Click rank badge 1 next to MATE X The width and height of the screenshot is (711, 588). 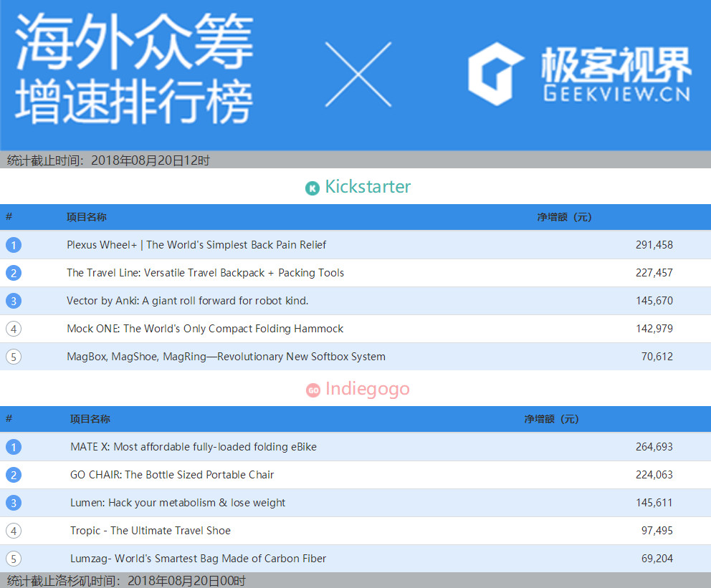coord(14,447)
